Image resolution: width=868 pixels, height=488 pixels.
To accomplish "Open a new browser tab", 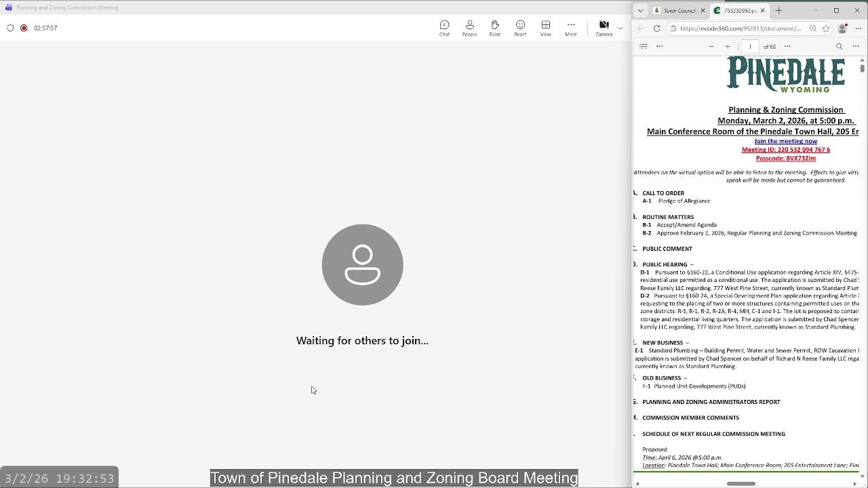I will click(778, 10).
